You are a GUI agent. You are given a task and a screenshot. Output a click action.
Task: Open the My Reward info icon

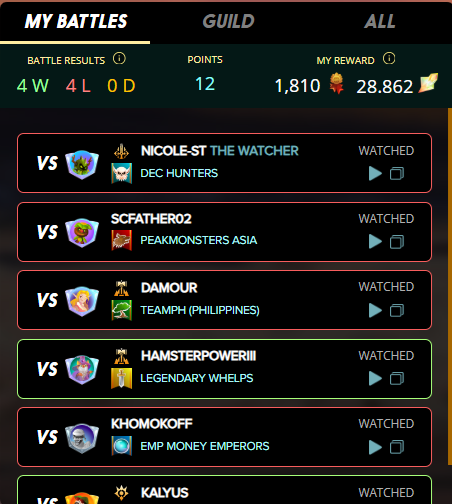[389, 59]
